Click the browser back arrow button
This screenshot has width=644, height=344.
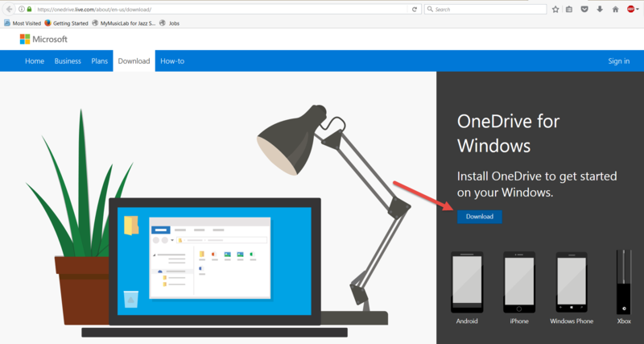point(9,9)
